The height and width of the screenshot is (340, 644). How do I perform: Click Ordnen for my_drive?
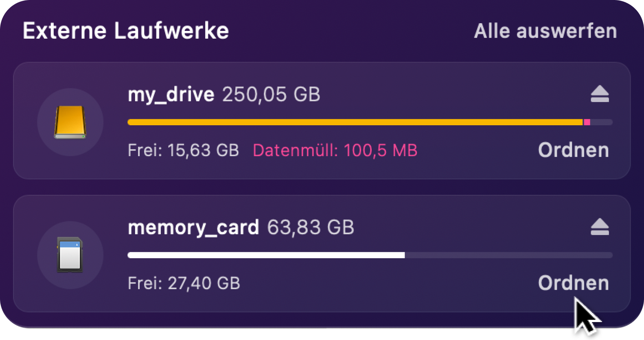[x=574, y=150]
